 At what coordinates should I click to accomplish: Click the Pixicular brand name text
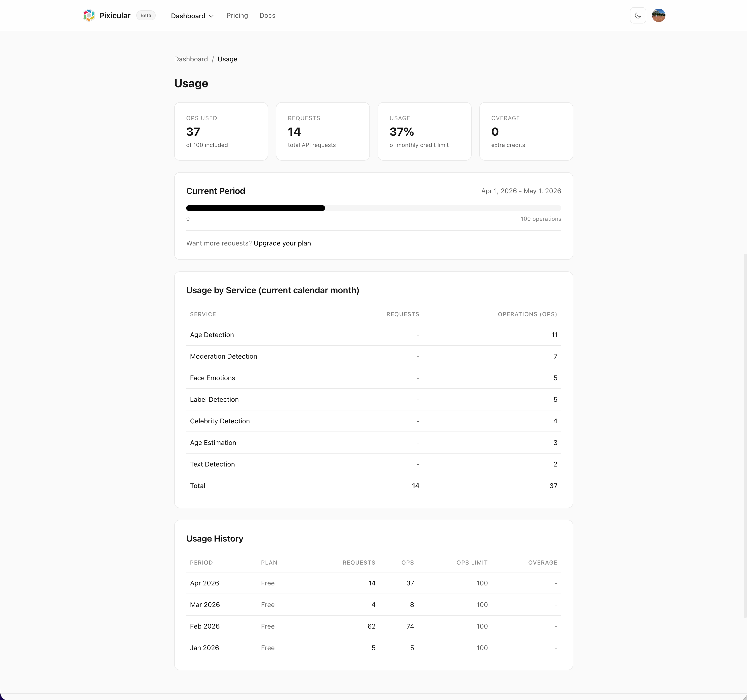pos(115,15)
